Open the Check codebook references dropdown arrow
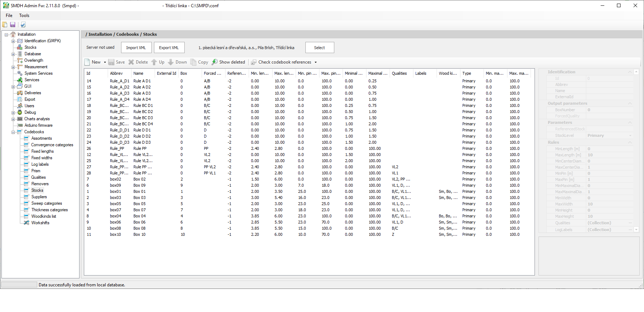The image size is (644, 312). point(315,62)
